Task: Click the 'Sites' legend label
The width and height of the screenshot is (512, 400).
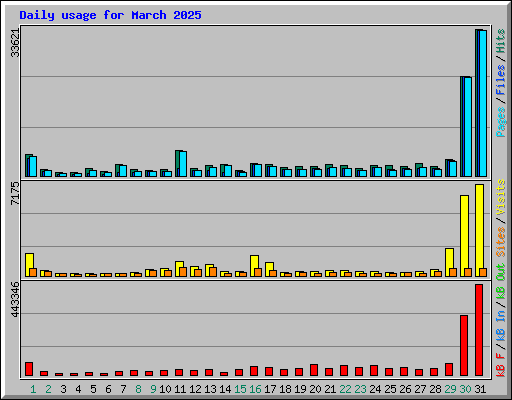Action: tap(501, 241)
